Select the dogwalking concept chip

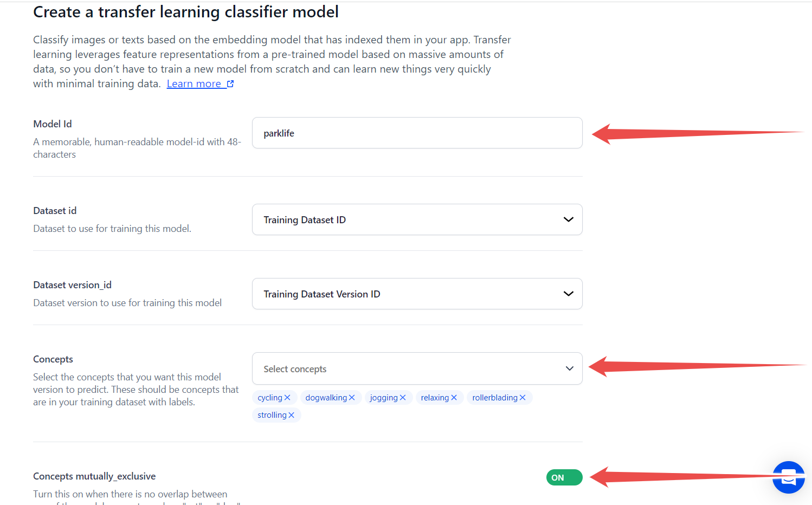(326, 397)
